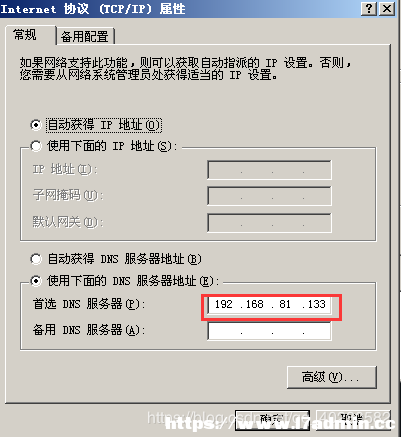
Task: Click the 首选 DNS 服务器 address field
Action: point(269,304)
